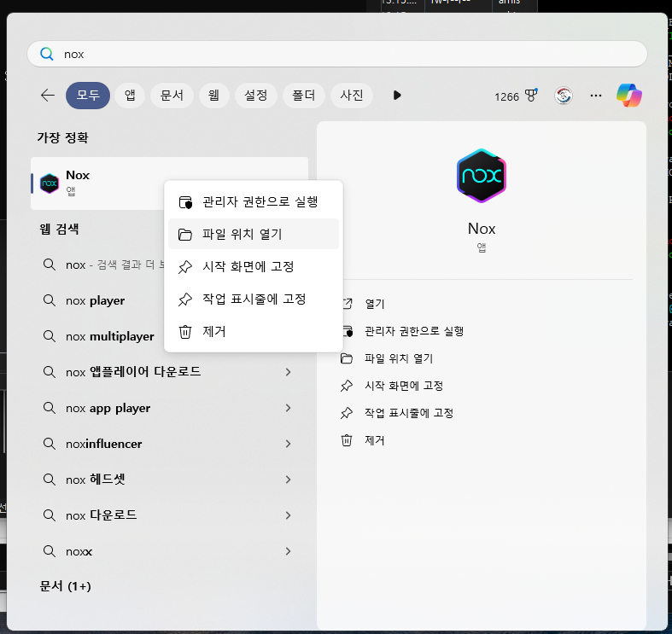
Task: Click the 문서 (1+) section header
Action: click(x=65, y=586)
